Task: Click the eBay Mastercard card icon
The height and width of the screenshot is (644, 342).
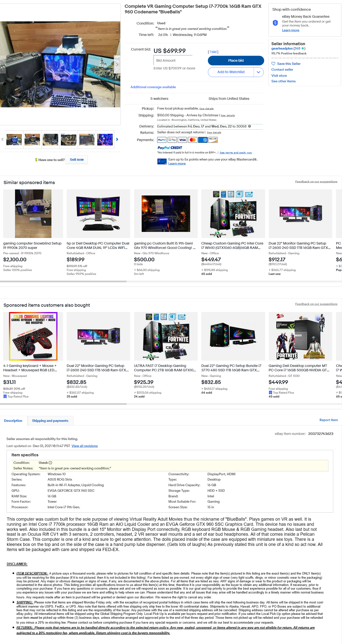Action: [162, 161]
